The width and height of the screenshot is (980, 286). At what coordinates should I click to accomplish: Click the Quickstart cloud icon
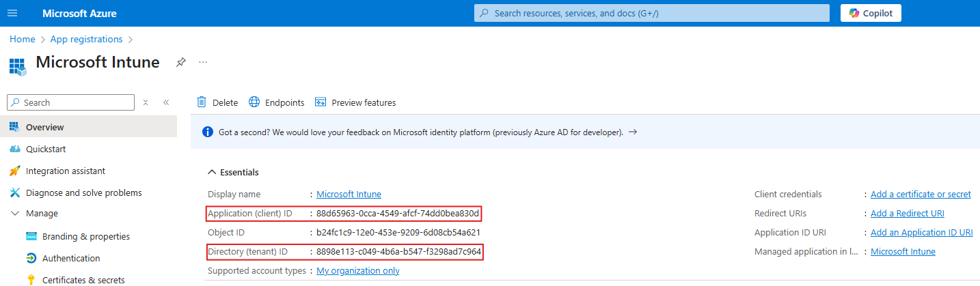[x=14, y=149]
